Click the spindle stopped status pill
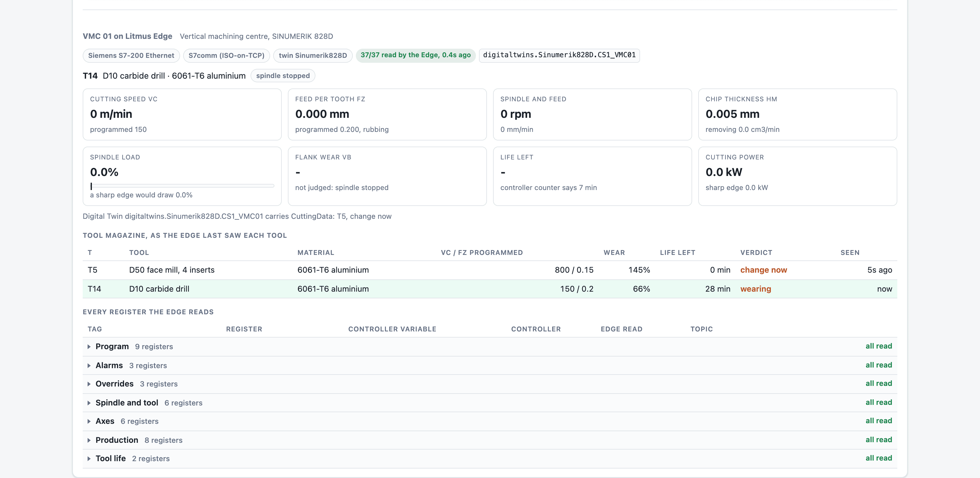This screenshot has height=478, width=980. click(x=283, y=76)
